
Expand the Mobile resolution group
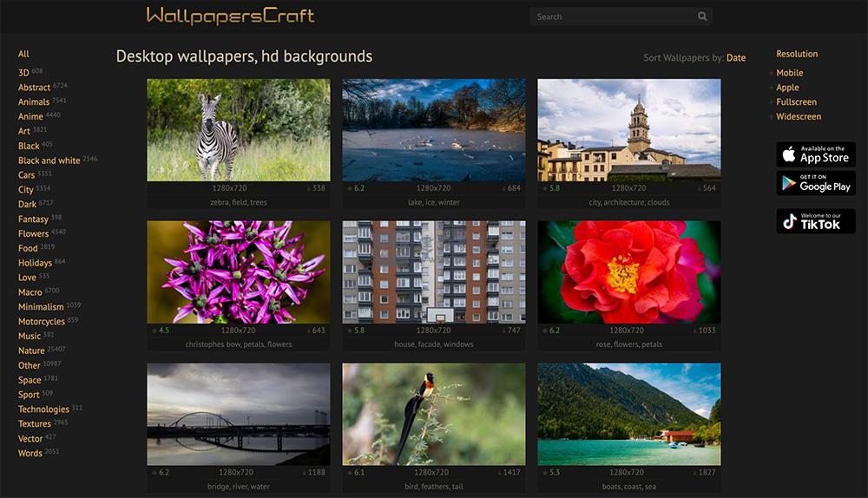[x=789, y=73]
